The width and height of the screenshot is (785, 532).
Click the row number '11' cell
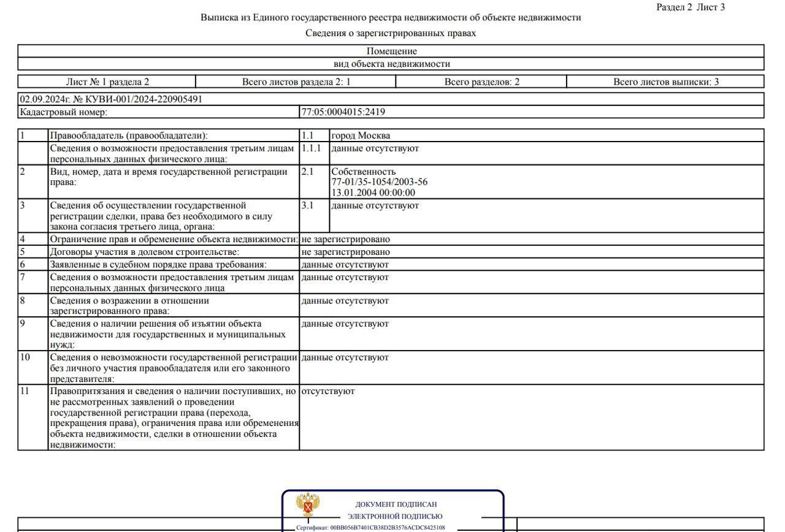(x=33, y=417)
